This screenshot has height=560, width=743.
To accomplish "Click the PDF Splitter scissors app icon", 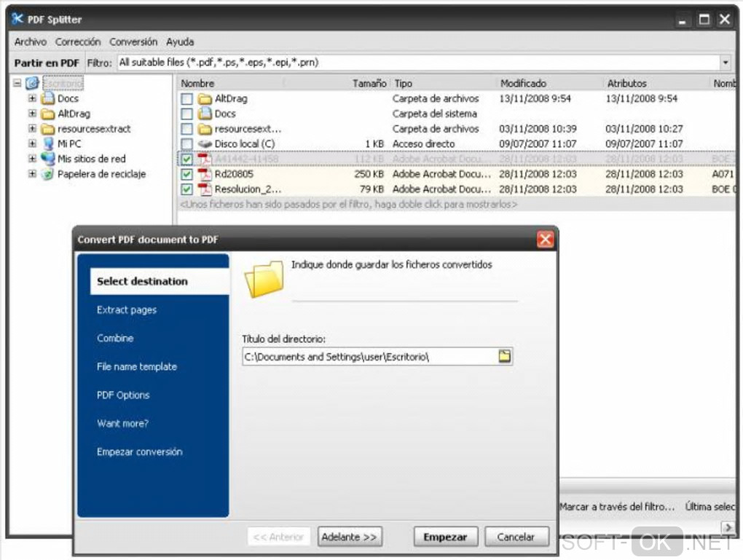I will [17, 19].
